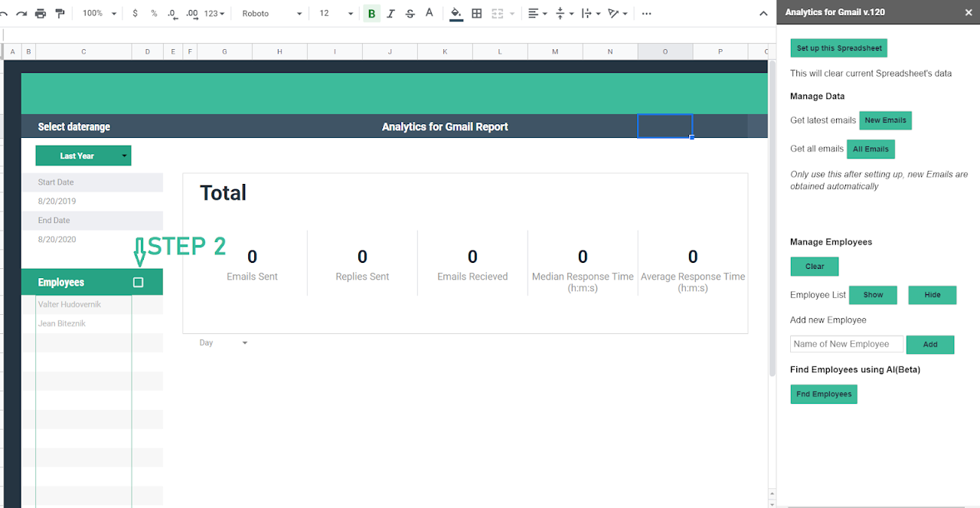
Task: Click the Replies Sent label
Action: pos(362,277)
